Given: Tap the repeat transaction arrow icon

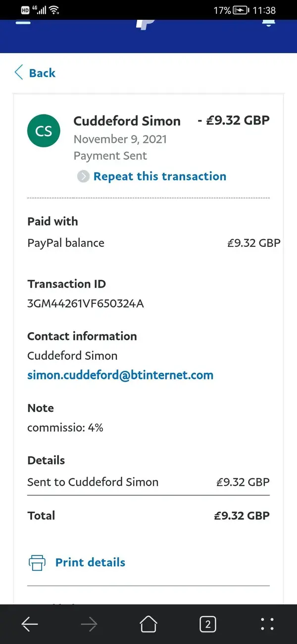Looking at the screenshot, I should coord(83,176).
